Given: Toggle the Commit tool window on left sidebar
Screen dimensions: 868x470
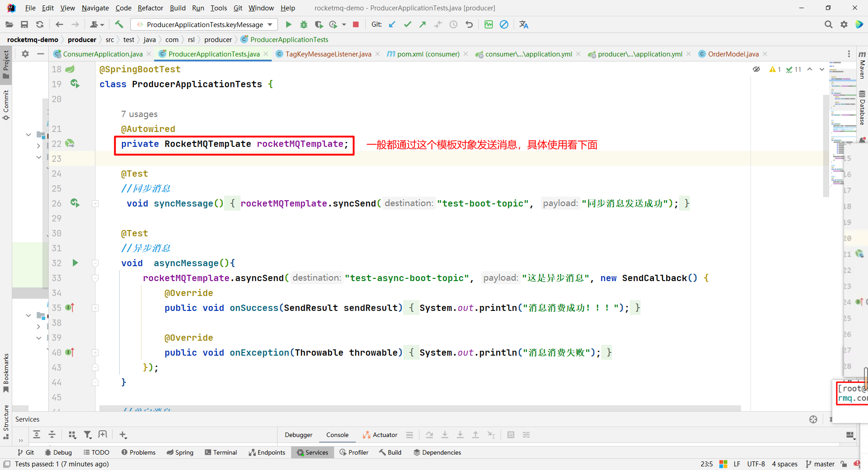Looking at the screenshot, I should click(x=6, y=105).
